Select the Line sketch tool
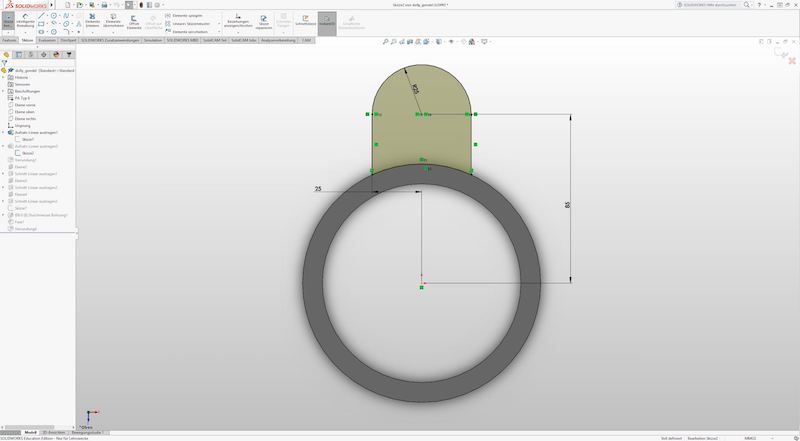800x441 pixels. 41,16
